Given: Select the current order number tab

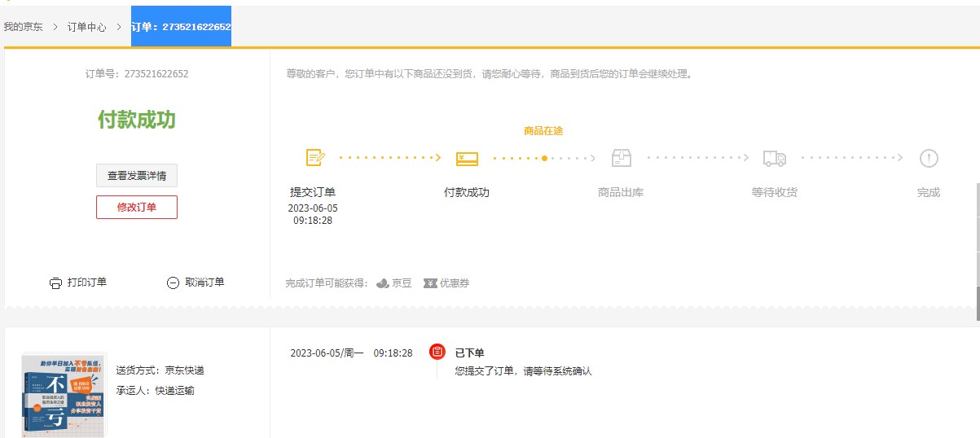Looking at the screenshot, I should tap(181, 27).
